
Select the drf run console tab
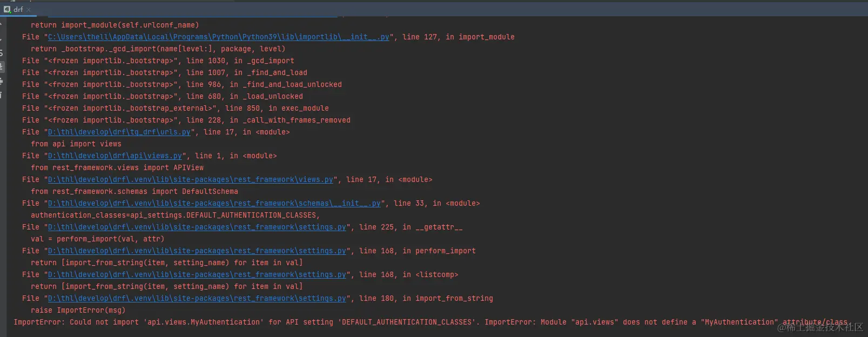[18, 9]
